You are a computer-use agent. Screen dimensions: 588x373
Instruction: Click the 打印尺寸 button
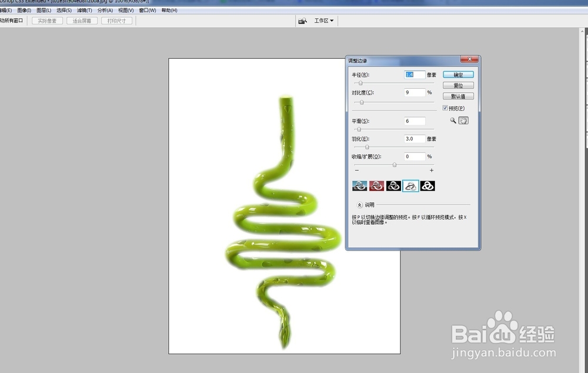point(116,21)
